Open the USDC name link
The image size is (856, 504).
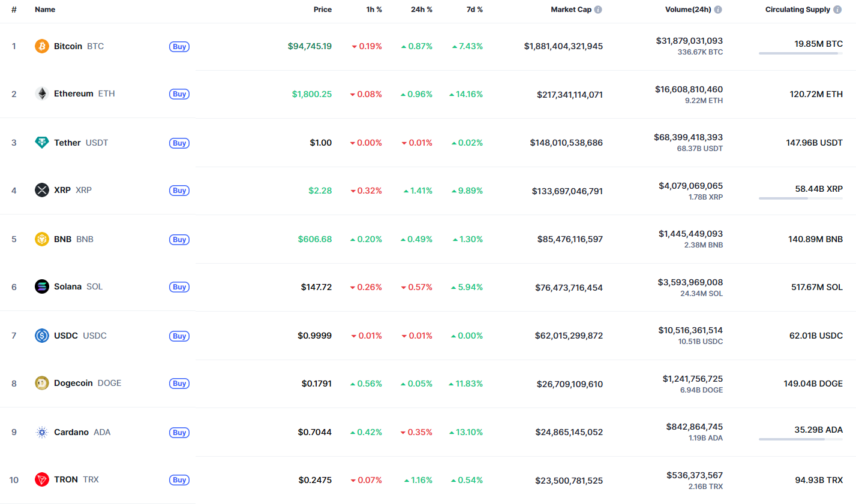coord(80,336)
